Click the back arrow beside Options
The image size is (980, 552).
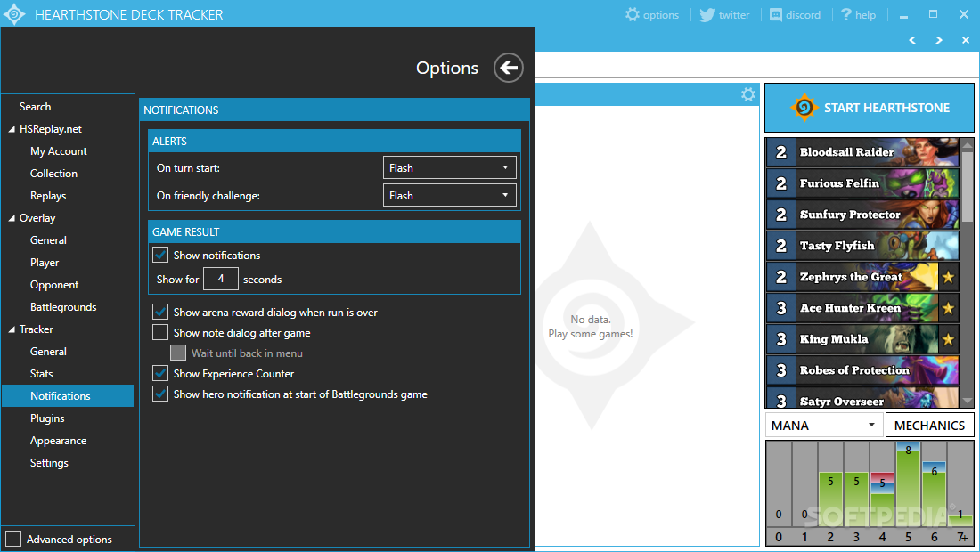point(508,68)
